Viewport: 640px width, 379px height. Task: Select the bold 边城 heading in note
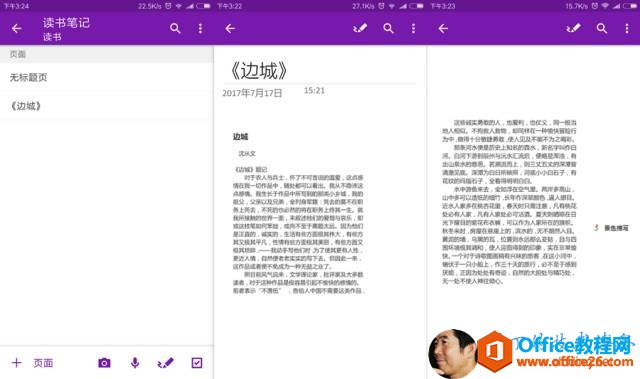[240, 137]
